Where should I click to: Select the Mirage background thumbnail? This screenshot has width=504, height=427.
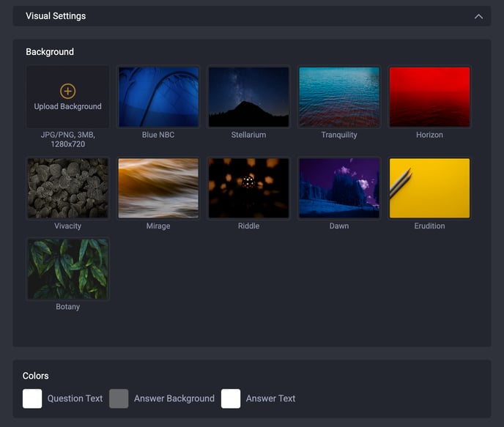point(158,188)
